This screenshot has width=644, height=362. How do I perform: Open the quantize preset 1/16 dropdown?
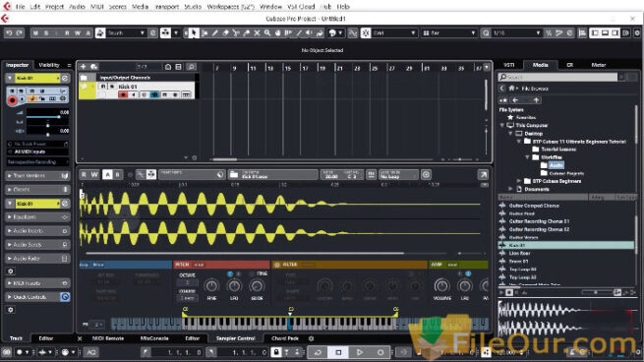517,32
